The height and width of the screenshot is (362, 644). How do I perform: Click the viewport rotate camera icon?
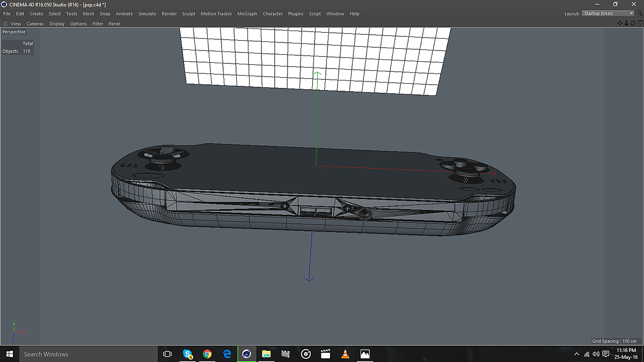tap(633, 23)
